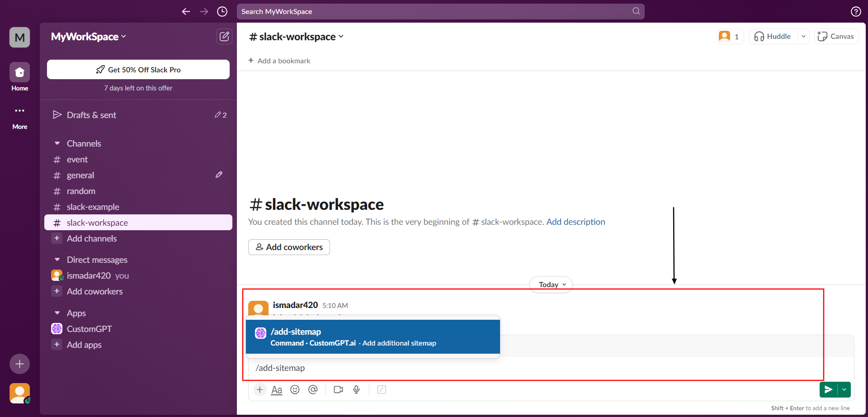Open the general channel
This screenshot has width=868, height=417.
138,175
